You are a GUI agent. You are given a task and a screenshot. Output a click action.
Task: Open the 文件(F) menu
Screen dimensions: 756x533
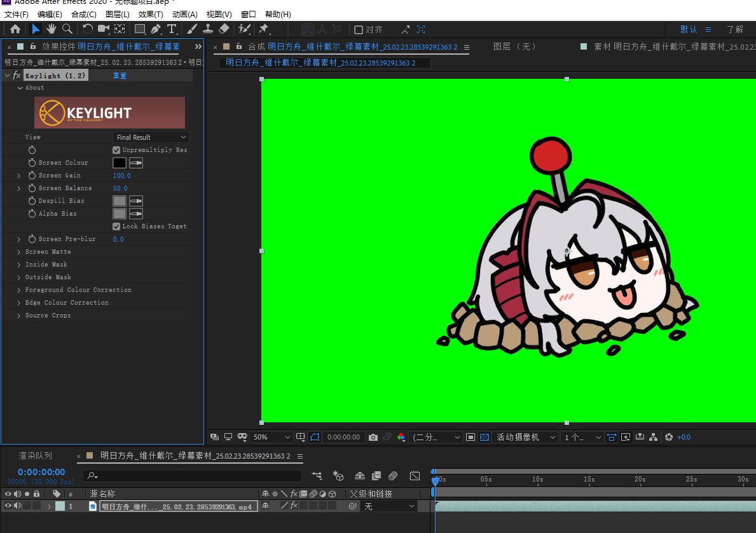[17, 15]
